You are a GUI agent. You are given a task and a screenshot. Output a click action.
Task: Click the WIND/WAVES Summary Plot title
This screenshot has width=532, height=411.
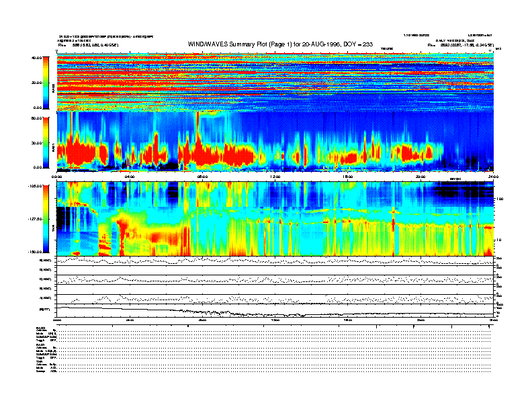tap(280, 44)
